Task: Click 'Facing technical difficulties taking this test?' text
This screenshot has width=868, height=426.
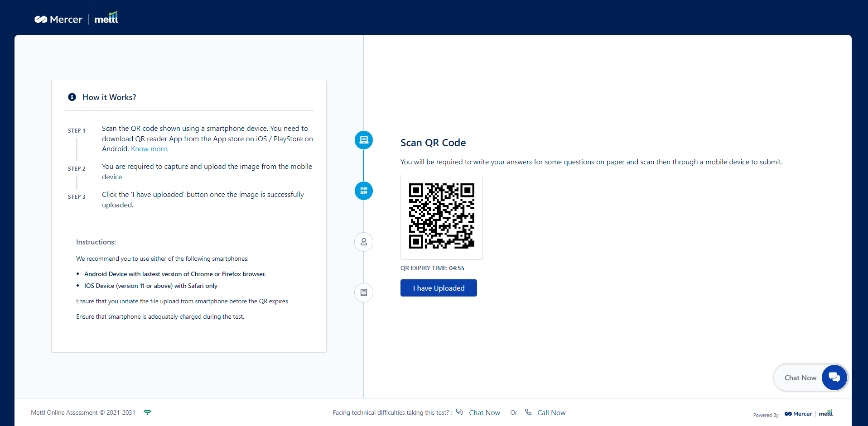Action: point(392,412)
